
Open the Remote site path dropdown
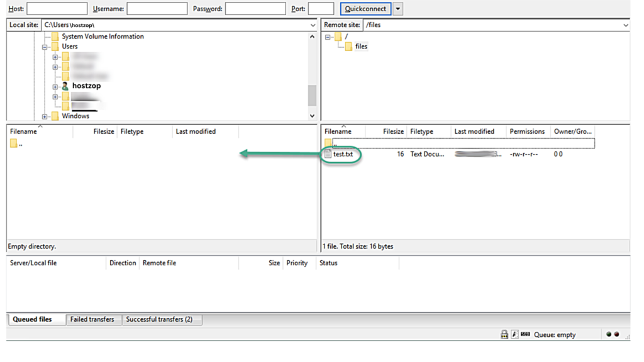(x=625, y=25)
